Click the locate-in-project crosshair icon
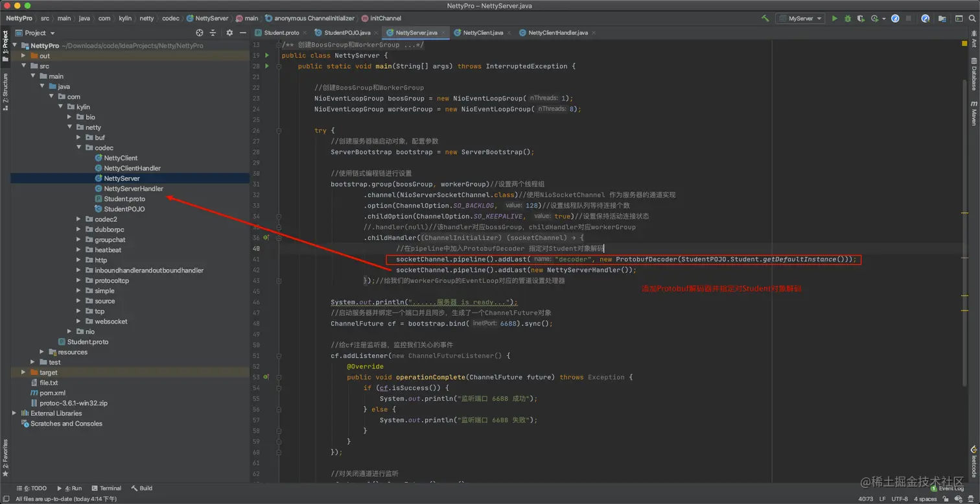 click(200, 32)
